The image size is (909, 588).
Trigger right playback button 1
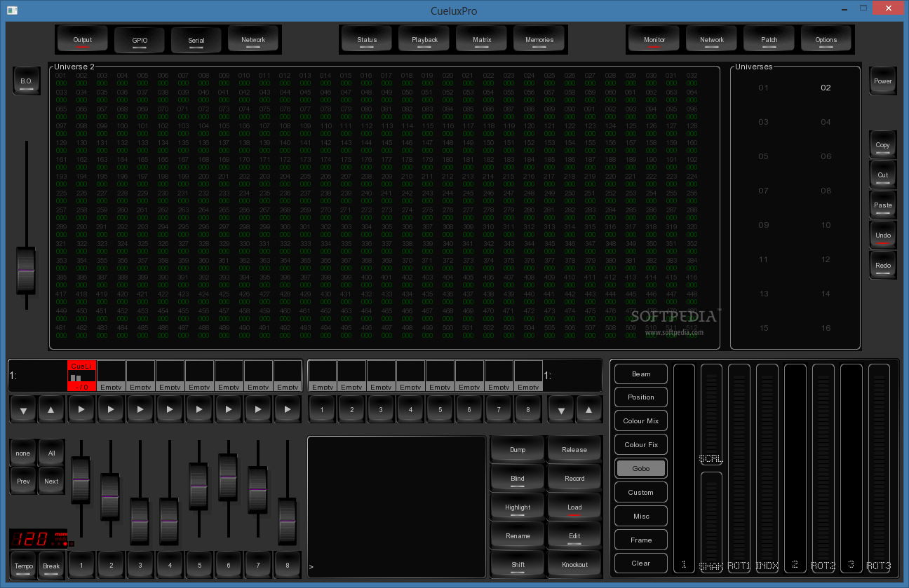click(322, 409)
